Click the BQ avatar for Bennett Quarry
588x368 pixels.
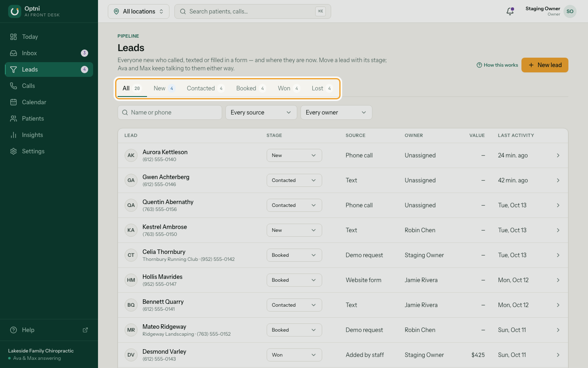131,305
